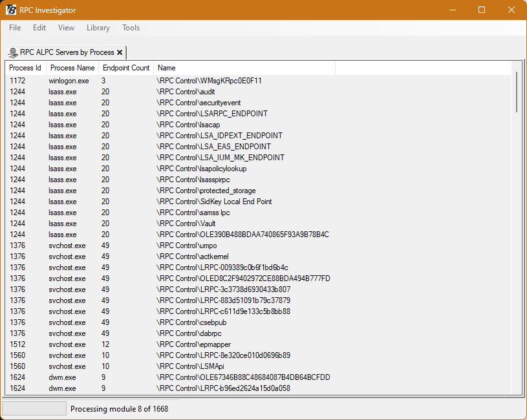
Task: Select the LSARPC_ENDPOINT row
Action: [258, 114]
